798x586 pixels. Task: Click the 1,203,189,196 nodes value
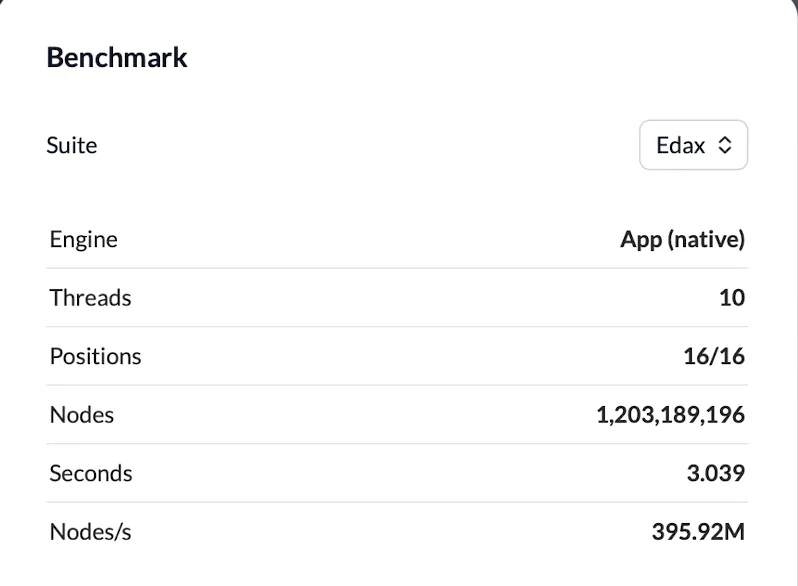(671, 415)
